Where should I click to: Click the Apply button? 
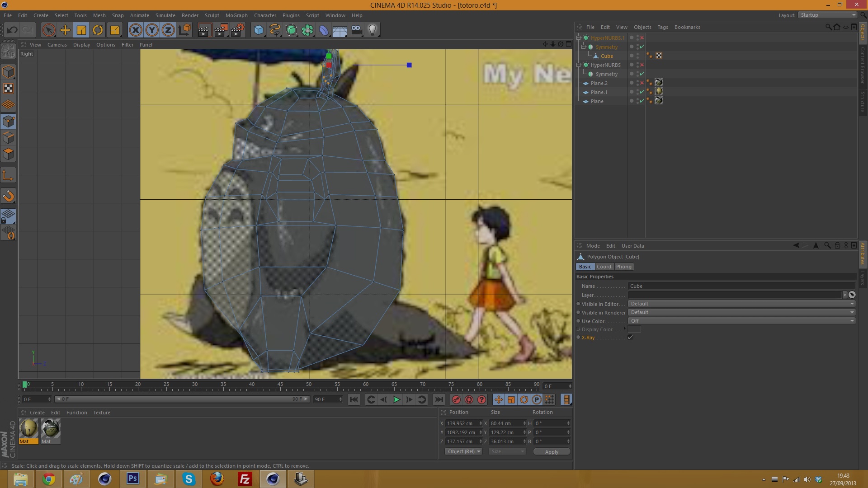552,451
